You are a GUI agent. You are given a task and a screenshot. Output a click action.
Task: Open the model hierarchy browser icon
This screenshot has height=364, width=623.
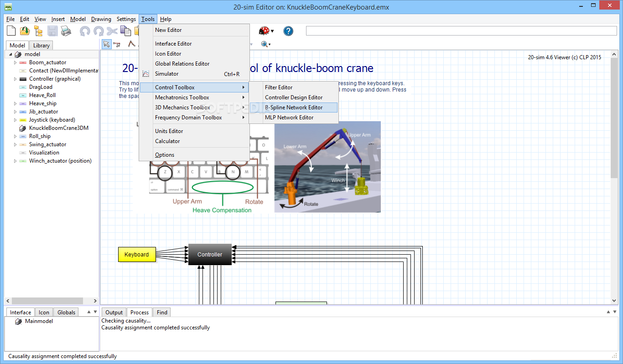pyautogui.click(x=38, y=31)
